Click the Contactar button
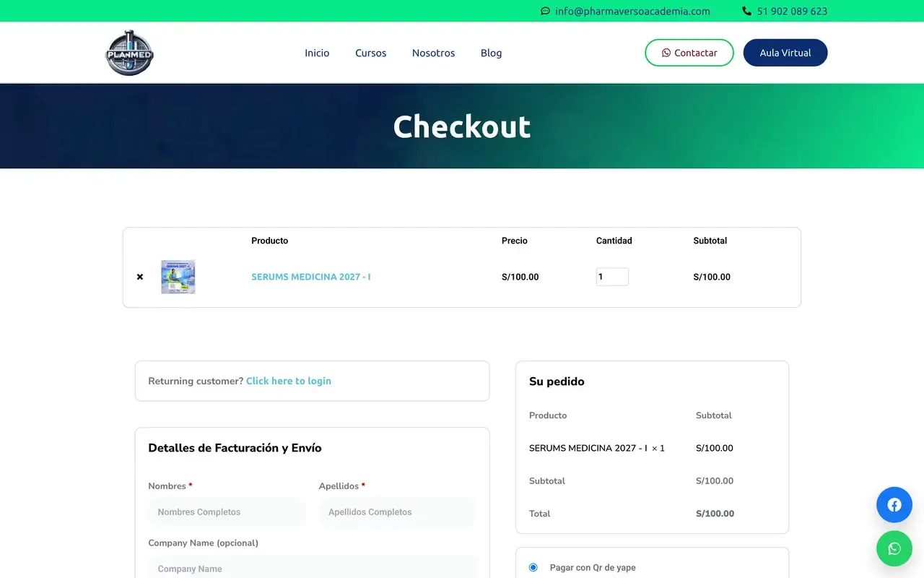 [689, 53]
